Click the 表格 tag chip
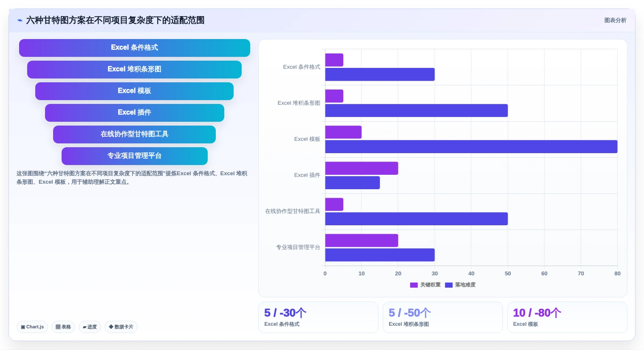 click(x=63, y=327)
